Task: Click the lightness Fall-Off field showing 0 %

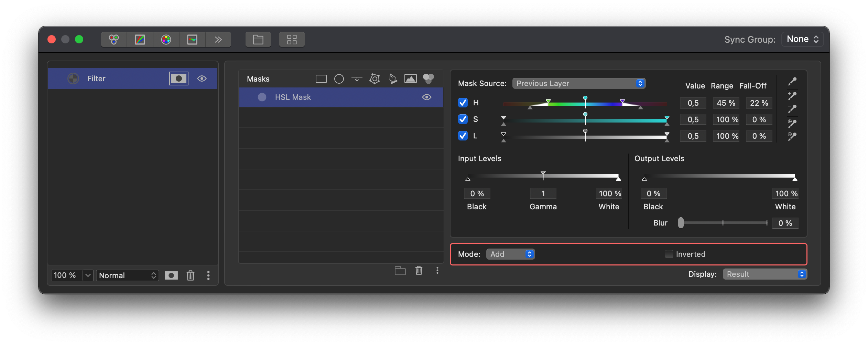Action: 759,136
